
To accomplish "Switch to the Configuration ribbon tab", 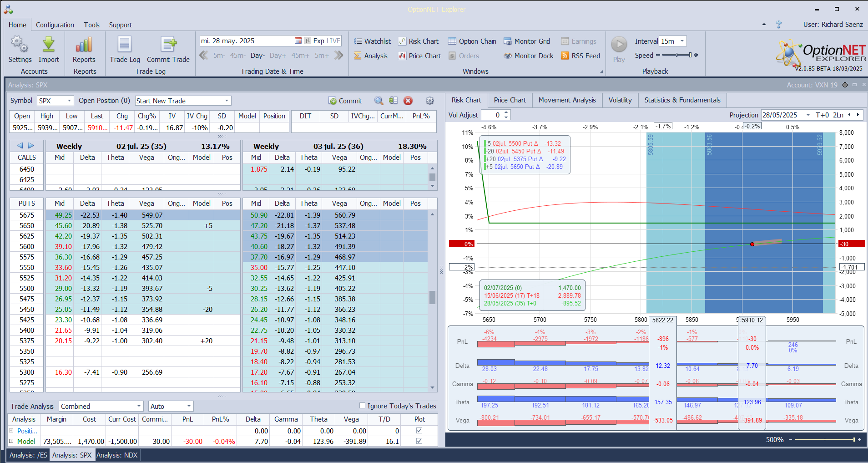I will tap(55, 25).
